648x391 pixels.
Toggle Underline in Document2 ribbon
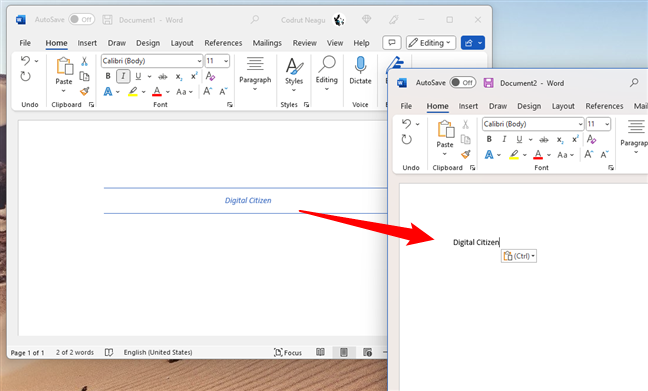point(519,139)
